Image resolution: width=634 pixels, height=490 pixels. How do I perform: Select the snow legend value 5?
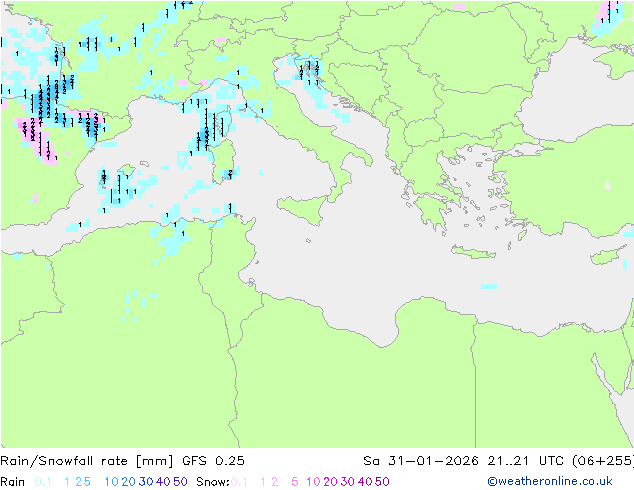click(x=295, y=482)
